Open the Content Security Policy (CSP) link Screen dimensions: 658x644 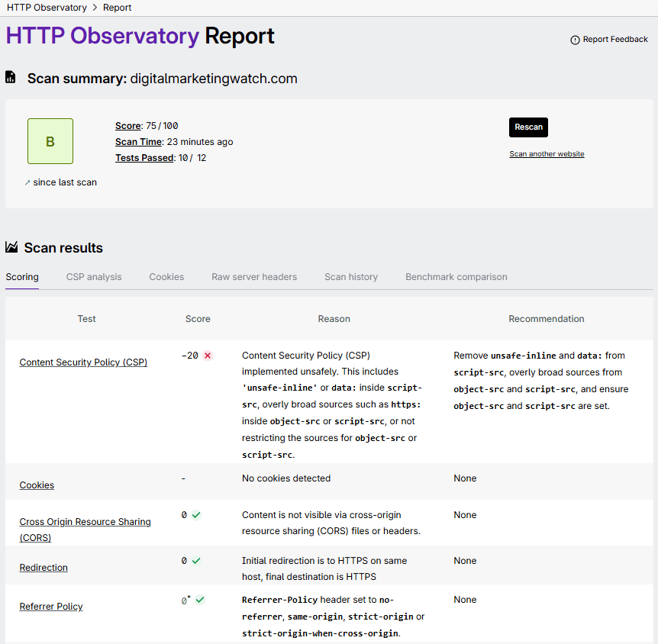click(83, 362)
